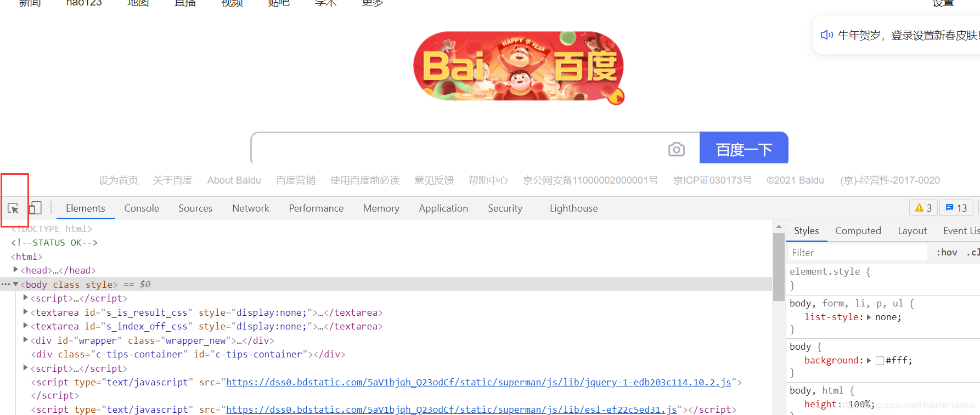This screenshot has width=980, height=415.
Task: Click the camera image search icon
Action: pos(676,149)
